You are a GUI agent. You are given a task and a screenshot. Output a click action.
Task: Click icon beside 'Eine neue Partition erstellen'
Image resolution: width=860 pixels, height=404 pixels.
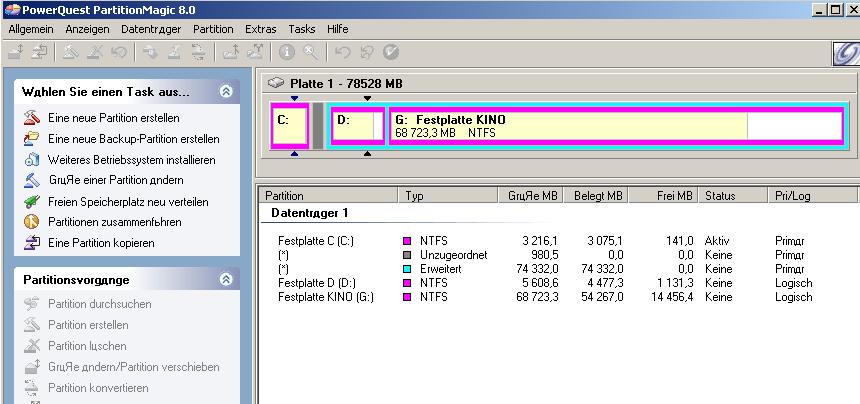point(32,118)
